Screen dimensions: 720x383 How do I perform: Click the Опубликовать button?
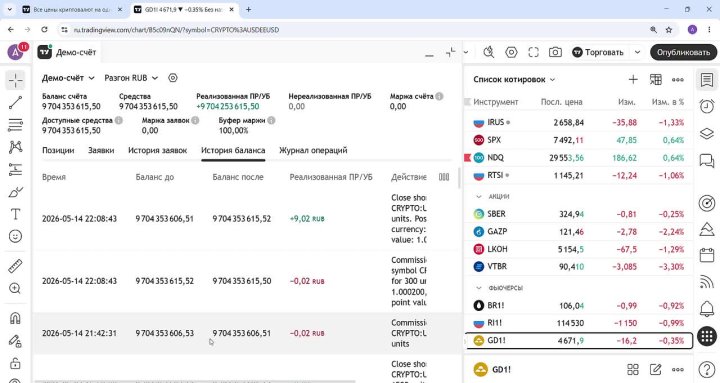683,52
